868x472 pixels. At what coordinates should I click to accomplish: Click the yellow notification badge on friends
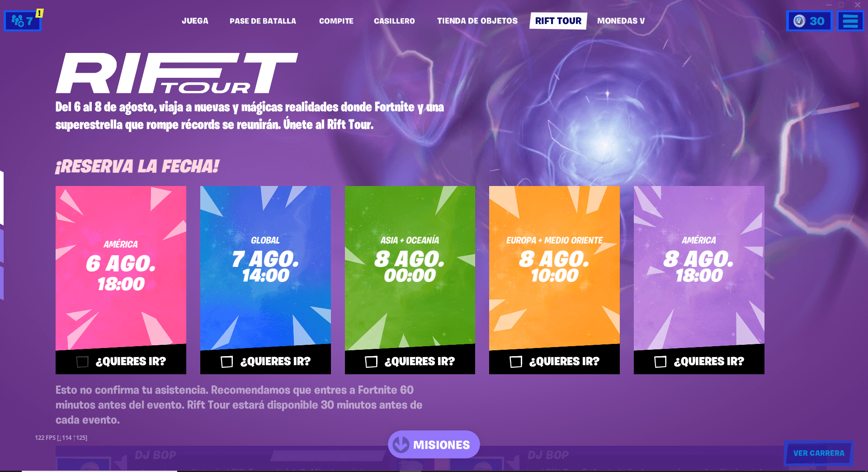pos(39,13)
